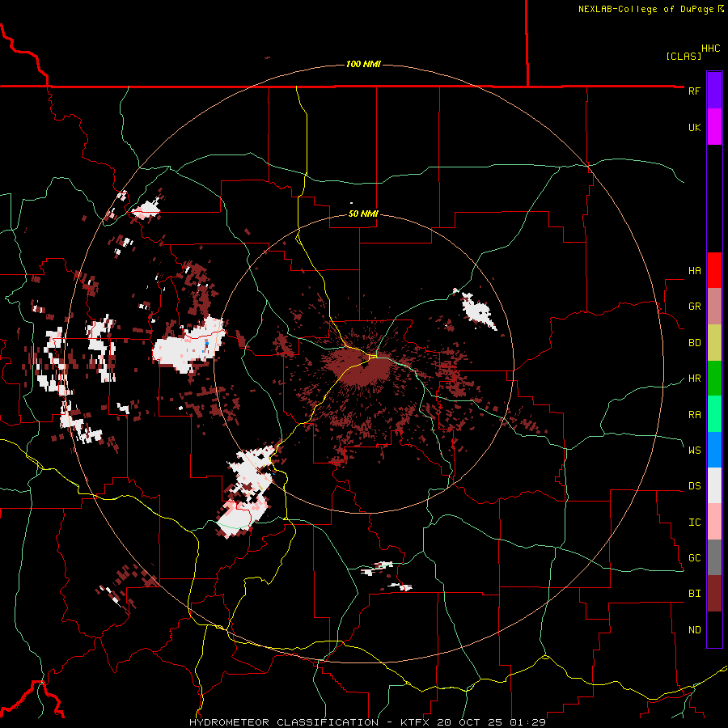The width and height of the screenshot is (728, 728).
Task: Click the BI legend label
Action: point(694,594)
